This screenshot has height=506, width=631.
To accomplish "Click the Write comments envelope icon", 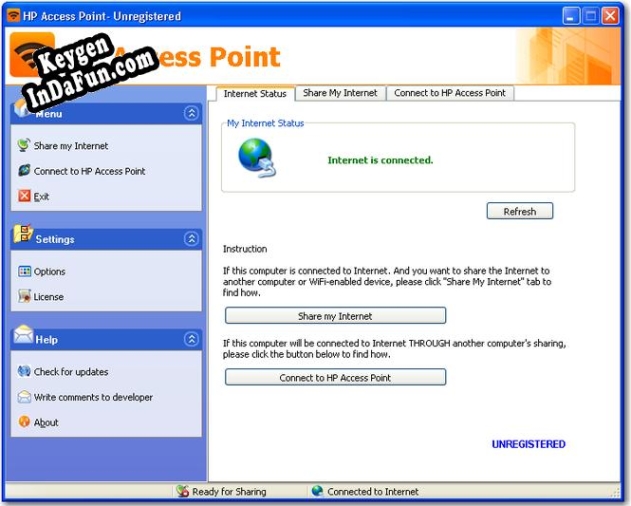I will (24, 397).
